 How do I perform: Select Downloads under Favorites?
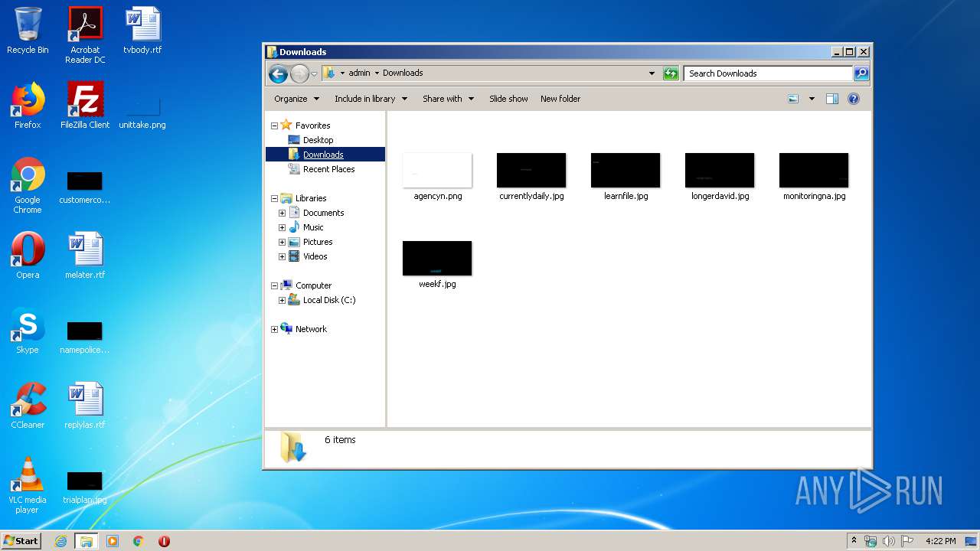pyautogui.click(x=323, y=155)
